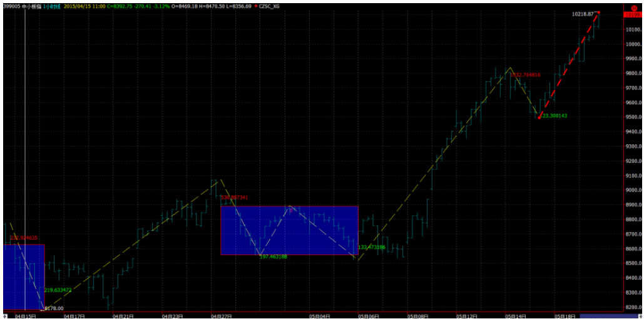This screenshot has width=644, height=319.
Task: Click the blue scrollbar thumb on the time axis
Action: (x=601, y=316)
